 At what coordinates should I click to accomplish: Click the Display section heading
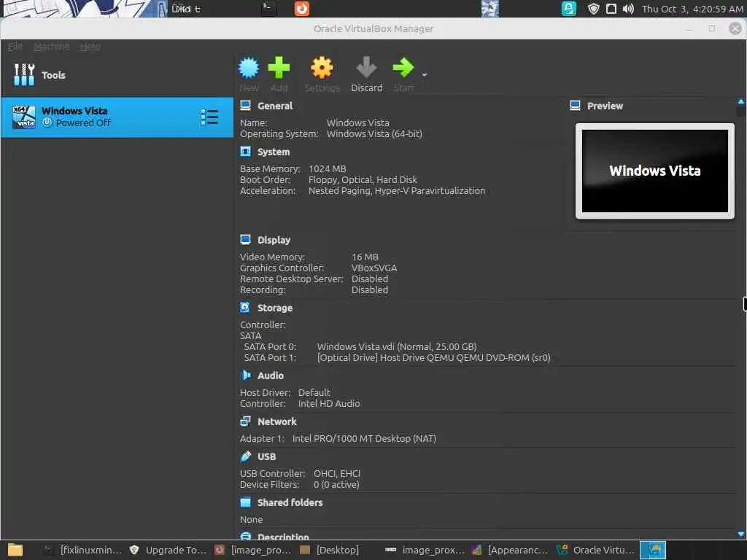(274, 240)
